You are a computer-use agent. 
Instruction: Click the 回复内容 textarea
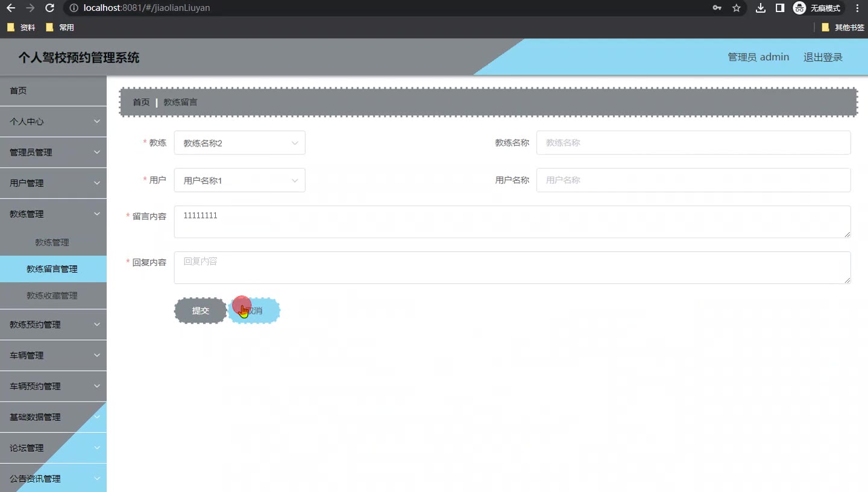(512, 268)
